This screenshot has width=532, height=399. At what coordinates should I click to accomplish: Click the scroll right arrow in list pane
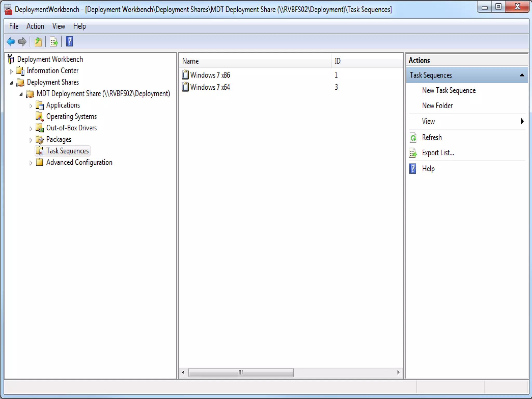point(398,373)
